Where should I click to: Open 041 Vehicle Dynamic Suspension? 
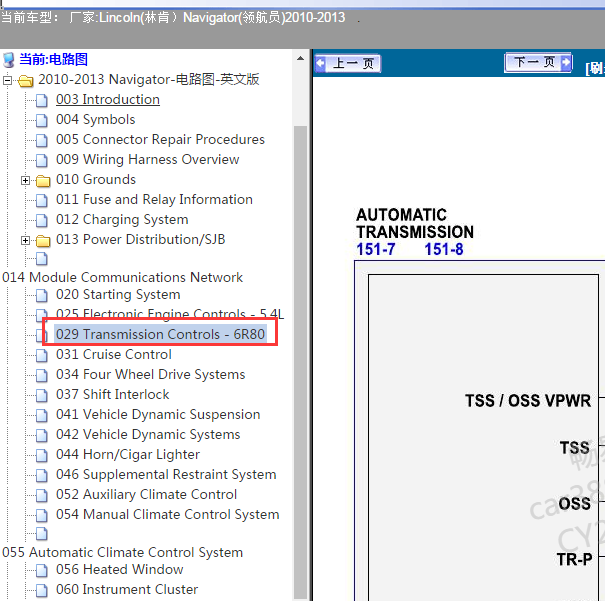(158, 415)
